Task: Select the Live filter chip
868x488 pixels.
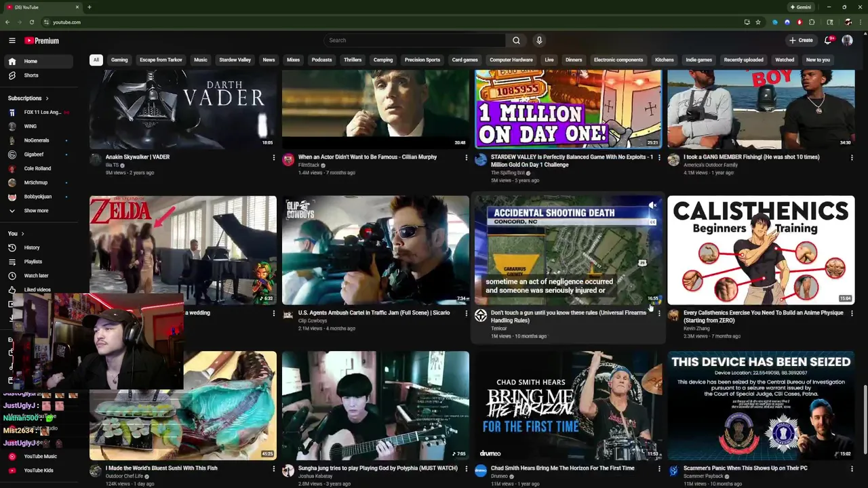Action: (549, 60)
